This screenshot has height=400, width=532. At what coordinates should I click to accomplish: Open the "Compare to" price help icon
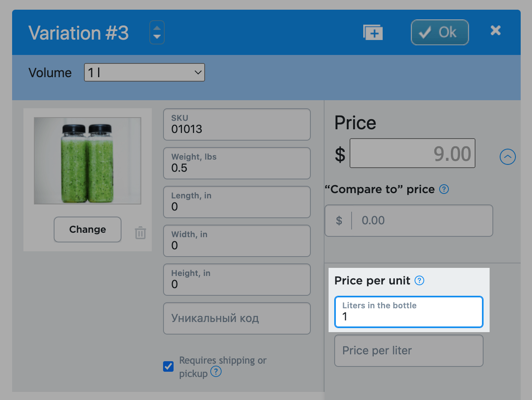444,189
